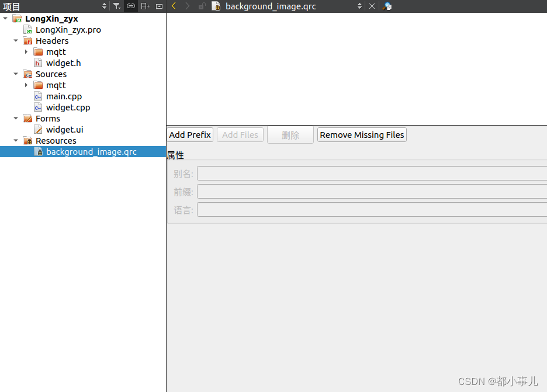Select main.cpp in the tree
Screen dimensions: 547x392
pos(64,96)
